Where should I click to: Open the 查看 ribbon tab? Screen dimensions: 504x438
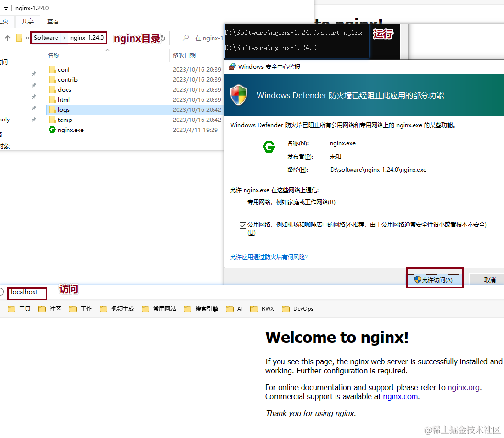pos(53,21)
